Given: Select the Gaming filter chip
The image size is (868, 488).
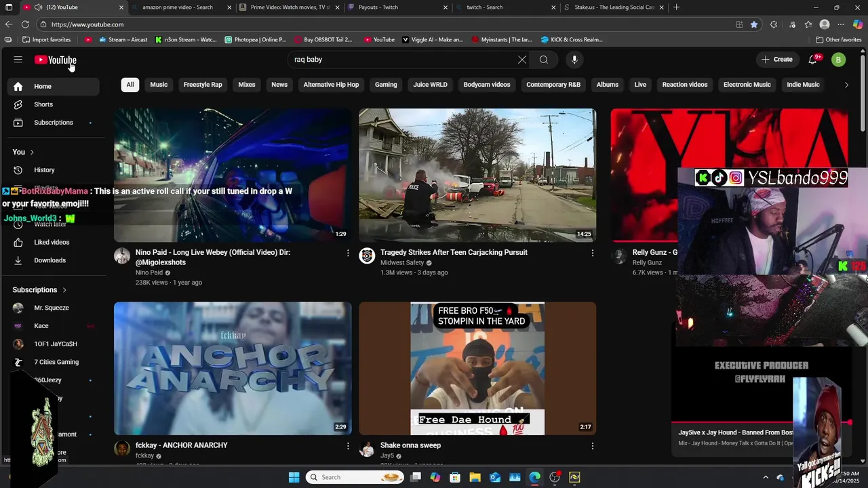Looking at the screenshot, I should (386, 85).
